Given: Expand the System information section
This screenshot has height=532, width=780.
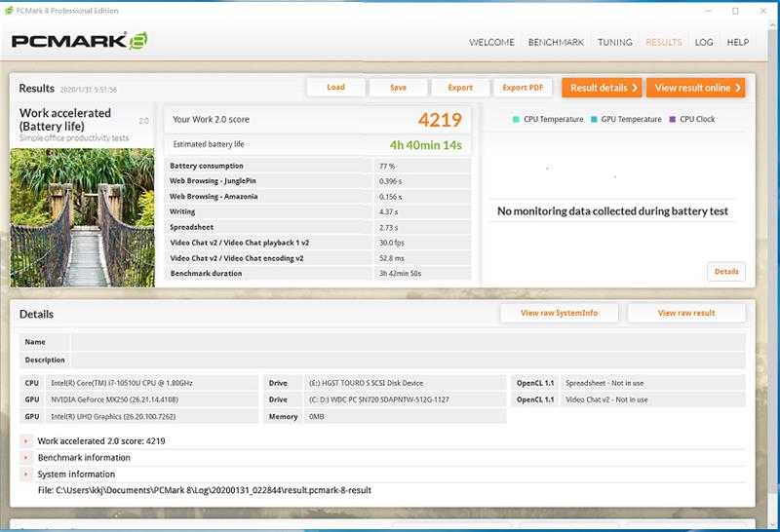Looking at the screenshot, I should tap(27, 475).
